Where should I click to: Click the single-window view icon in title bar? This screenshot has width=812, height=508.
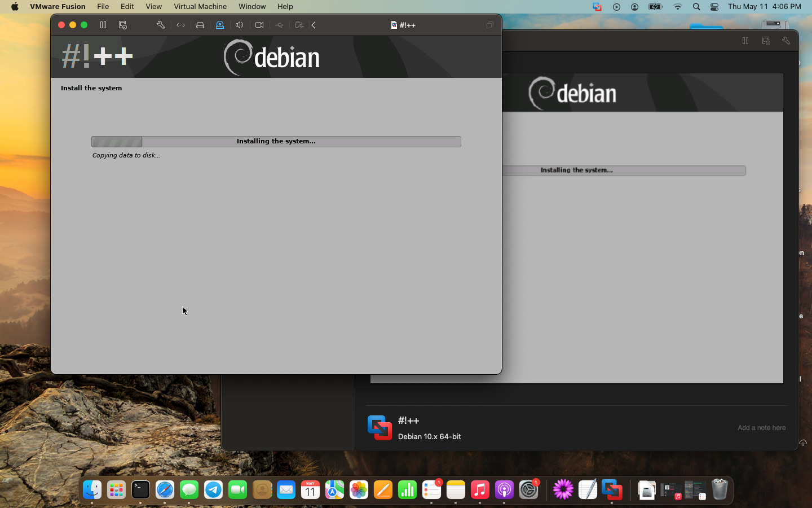[x=490, y=25]
